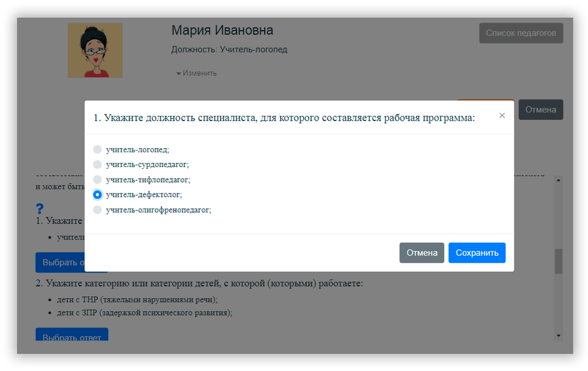Select the учитель-логопед radio option

coord(98,150)
